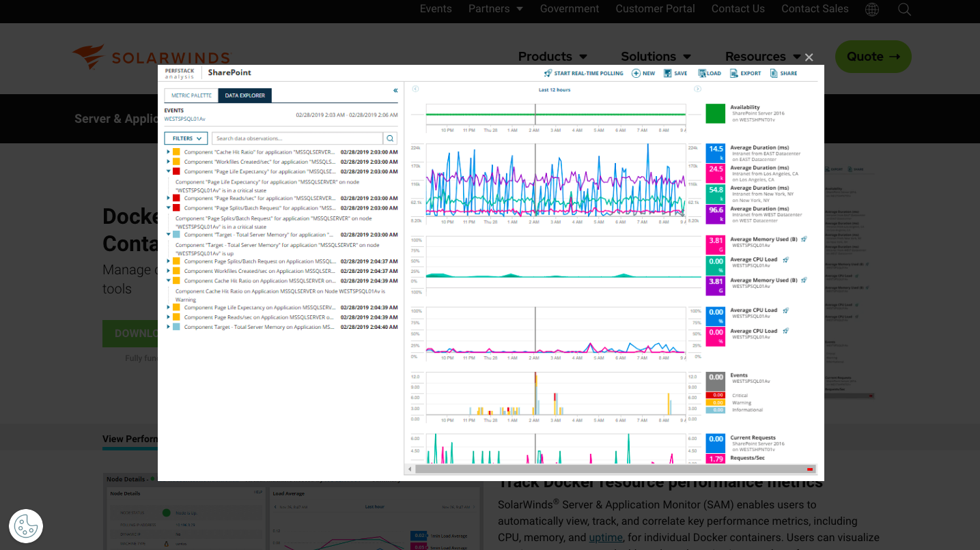Click the Export icon in the toolbar
This screenshot has height=550, width=980.
(733, 73)
